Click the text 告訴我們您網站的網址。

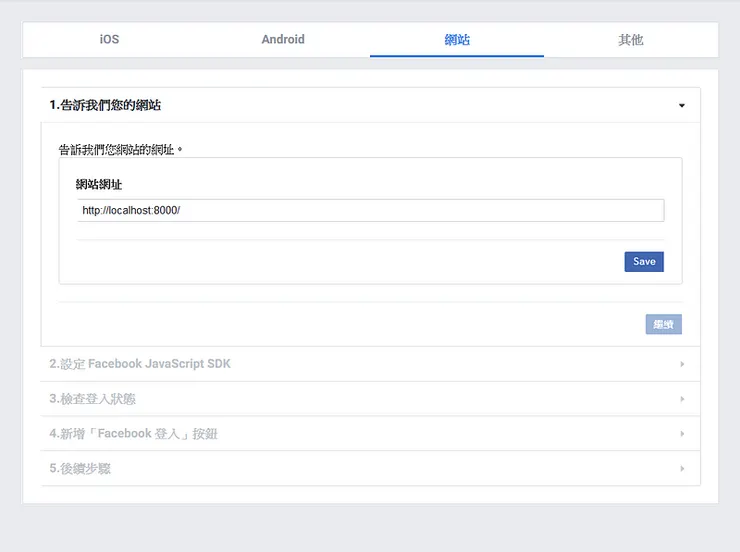(x=120, y=150)
